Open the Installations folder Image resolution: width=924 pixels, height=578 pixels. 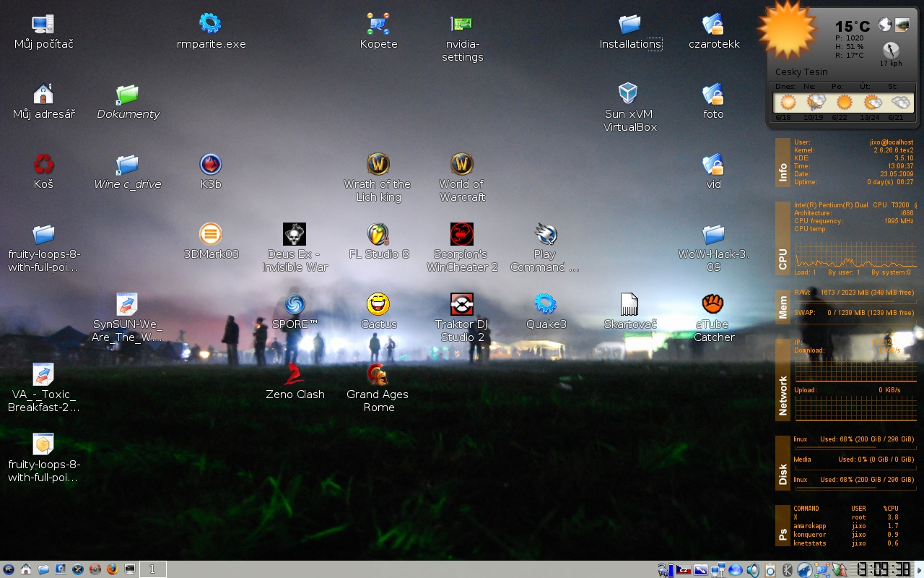tap(629, 25)
